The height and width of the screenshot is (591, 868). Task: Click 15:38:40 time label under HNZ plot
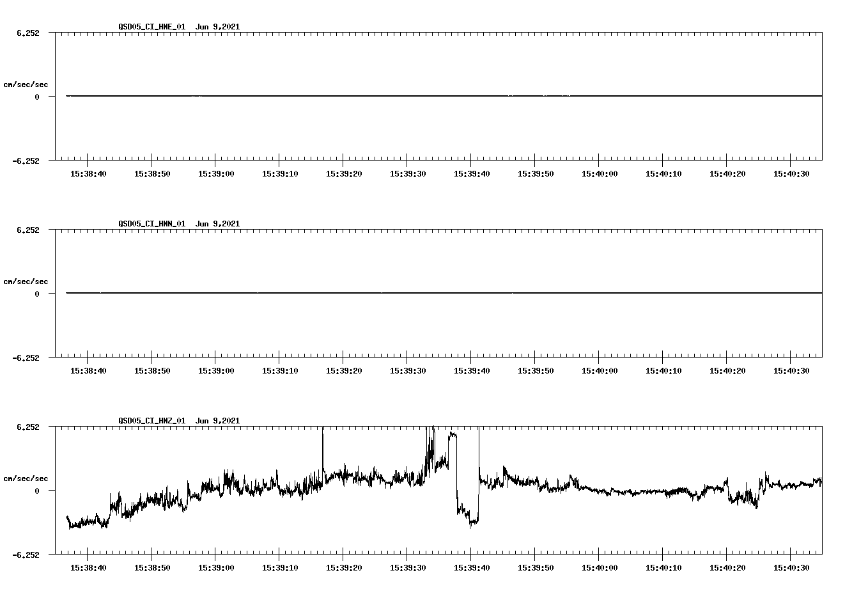click(x=88, y=568)
